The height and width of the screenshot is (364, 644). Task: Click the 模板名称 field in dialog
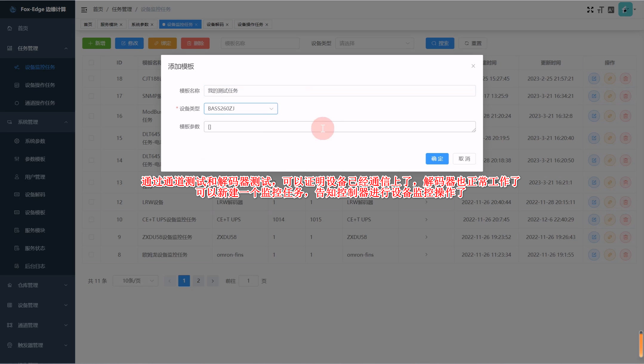(x=340, y=91)
